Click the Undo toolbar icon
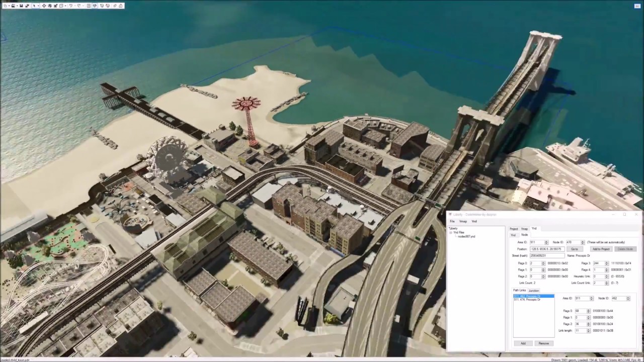The image size is (644, 362). click(71, 6)
